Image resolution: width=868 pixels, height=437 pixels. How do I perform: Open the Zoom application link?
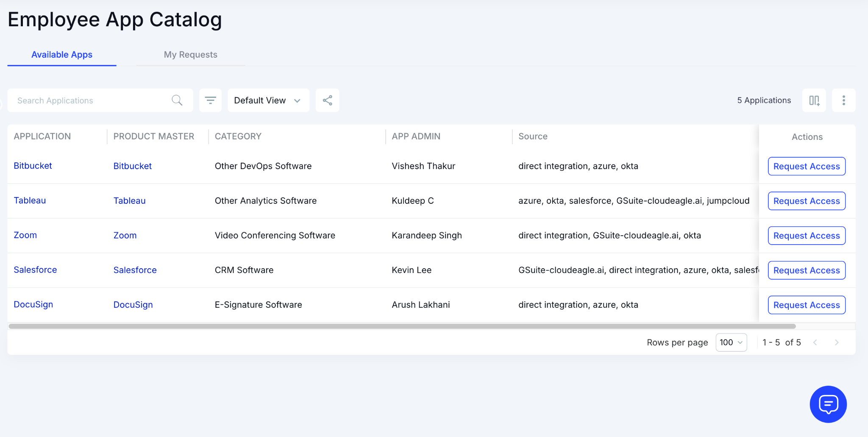[x=25, y=235]
